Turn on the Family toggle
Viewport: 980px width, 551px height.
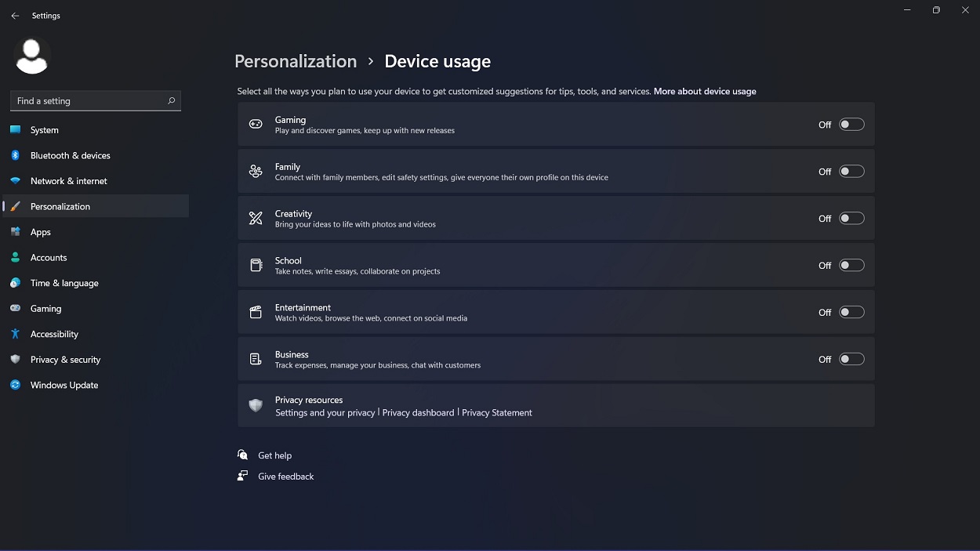point(852,171)
